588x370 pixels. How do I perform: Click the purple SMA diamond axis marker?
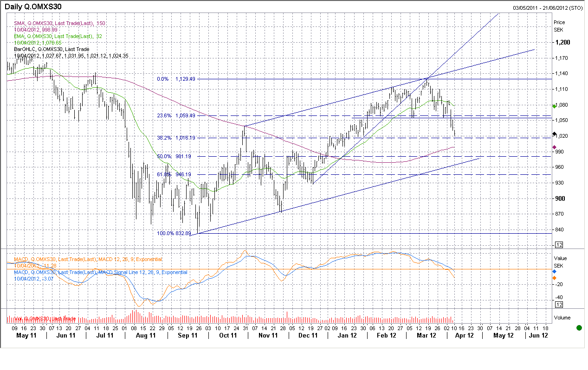pyautogui.click(x=555, y=147)
